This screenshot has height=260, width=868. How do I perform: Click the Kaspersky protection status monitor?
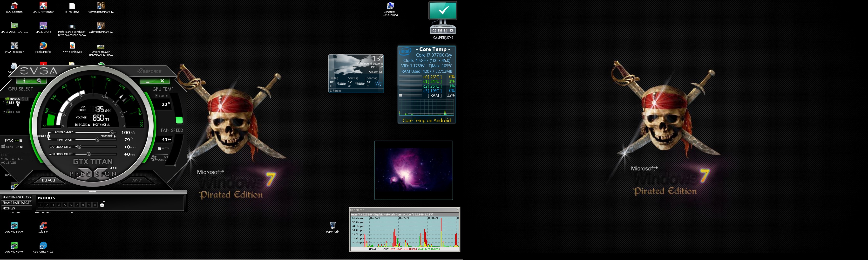point(443,11)
